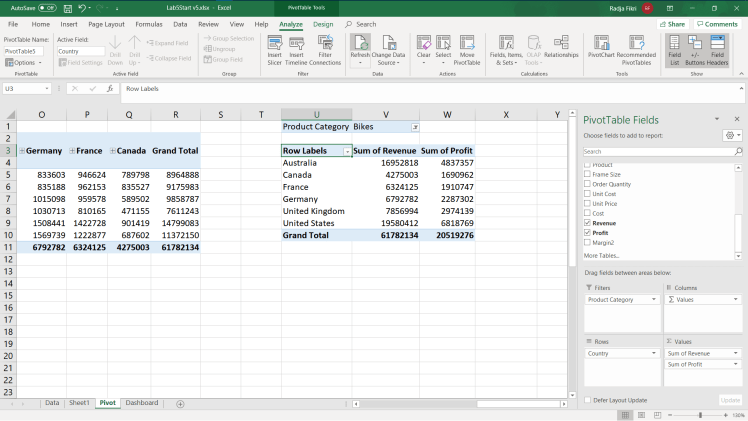
Task: Click the Share button
Action: point(673,24)
